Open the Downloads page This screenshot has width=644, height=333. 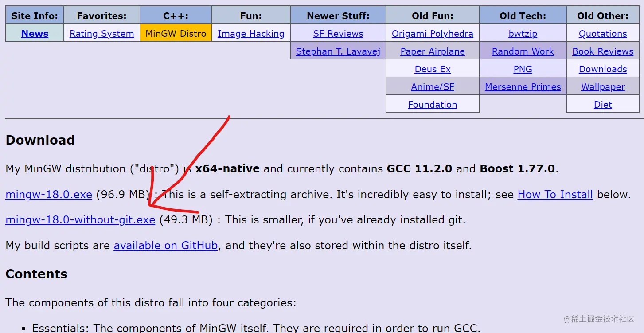point(603,69)
